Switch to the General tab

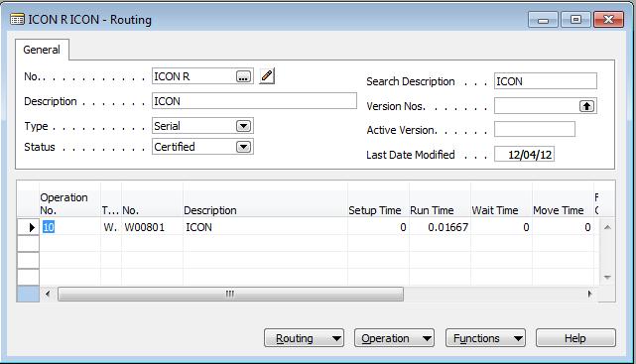tap(42, 50)
